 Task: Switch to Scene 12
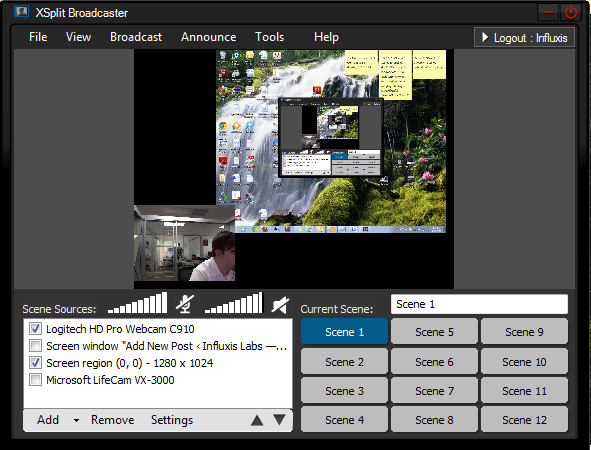pos(524,420)
